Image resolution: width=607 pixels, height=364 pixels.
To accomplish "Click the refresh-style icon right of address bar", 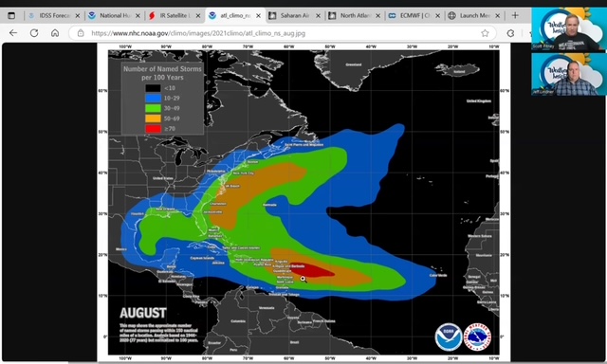I will click(x=510, y=33).
